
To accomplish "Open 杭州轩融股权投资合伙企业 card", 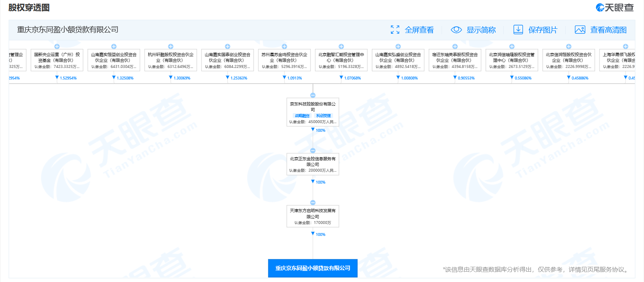I will [171, 60].
